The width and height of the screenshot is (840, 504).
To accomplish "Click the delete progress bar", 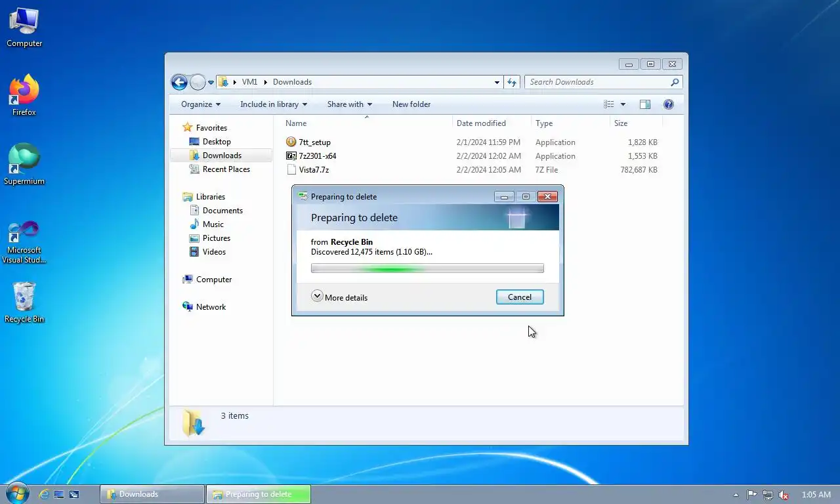I will (427, 268).
